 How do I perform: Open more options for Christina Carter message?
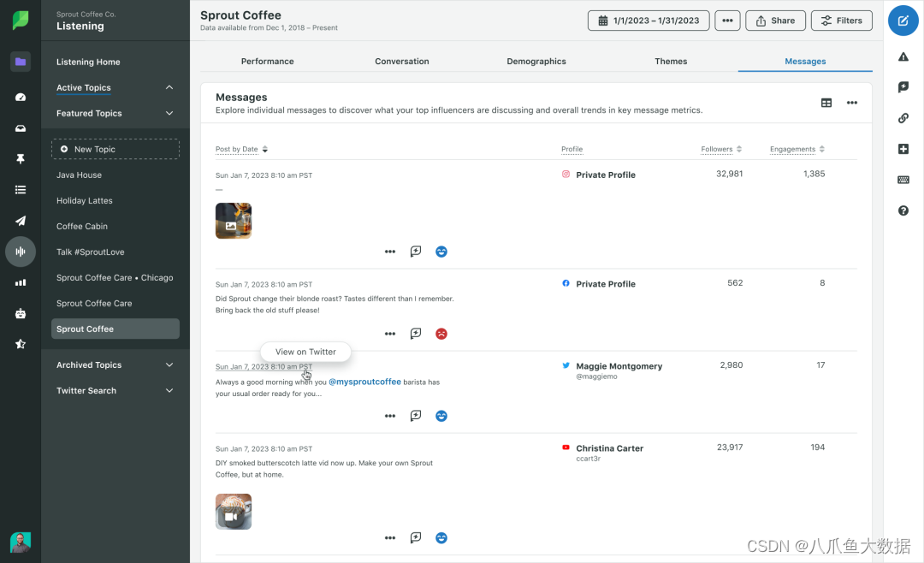[x=390, y=537]
